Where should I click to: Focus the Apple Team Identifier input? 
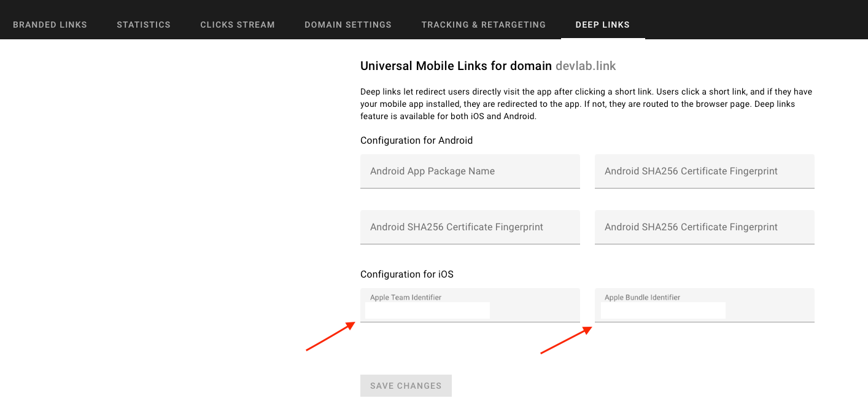(x=426, y=310)
